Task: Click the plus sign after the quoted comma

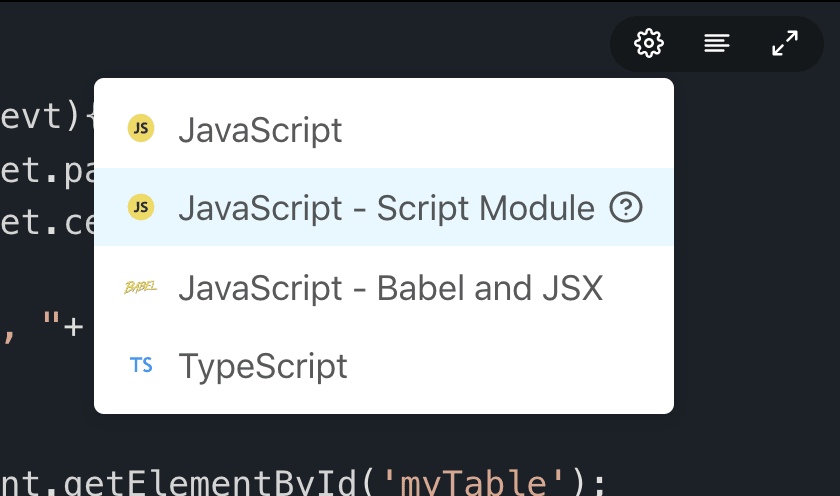Action: [x=73, y=327]
